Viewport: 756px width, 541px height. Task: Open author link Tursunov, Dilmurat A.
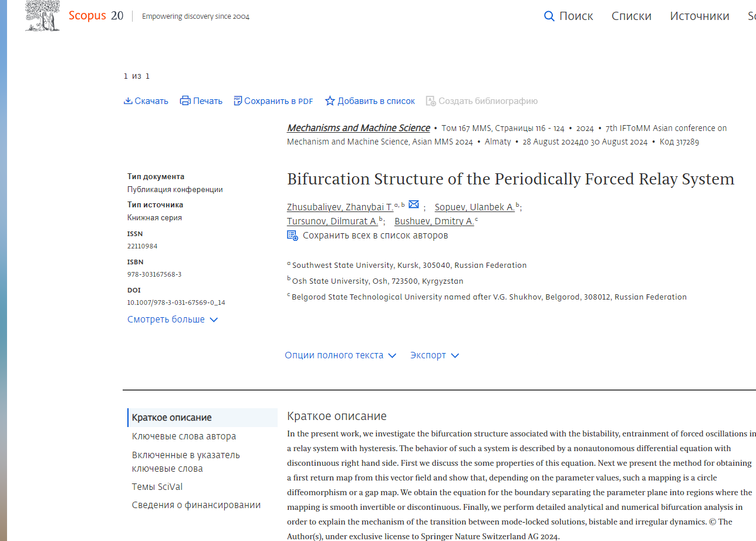tap(332, 221)
